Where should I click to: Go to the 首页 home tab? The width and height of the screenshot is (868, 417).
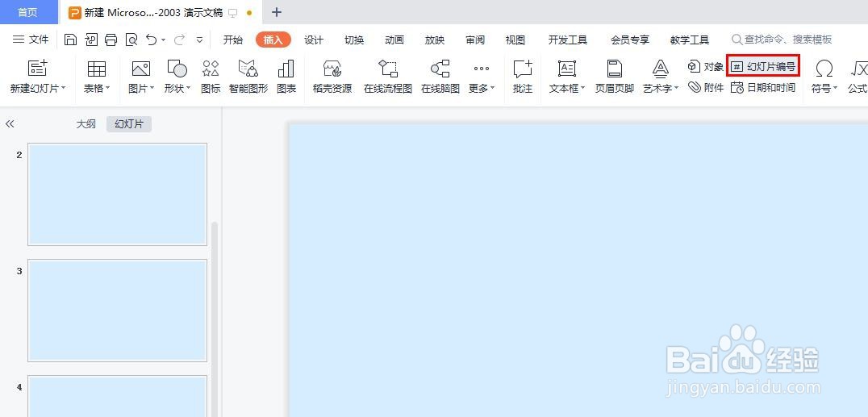[x=27, y=12]
